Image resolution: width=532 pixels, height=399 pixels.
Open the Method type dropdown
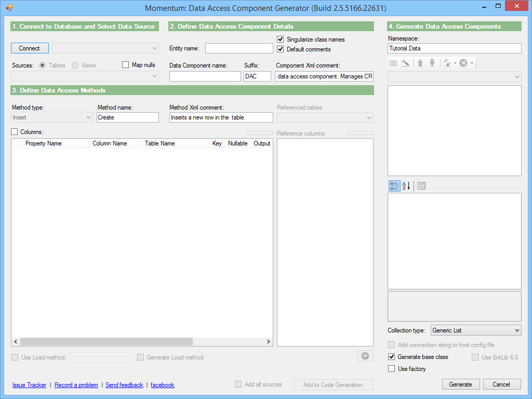tap(52, 117)
